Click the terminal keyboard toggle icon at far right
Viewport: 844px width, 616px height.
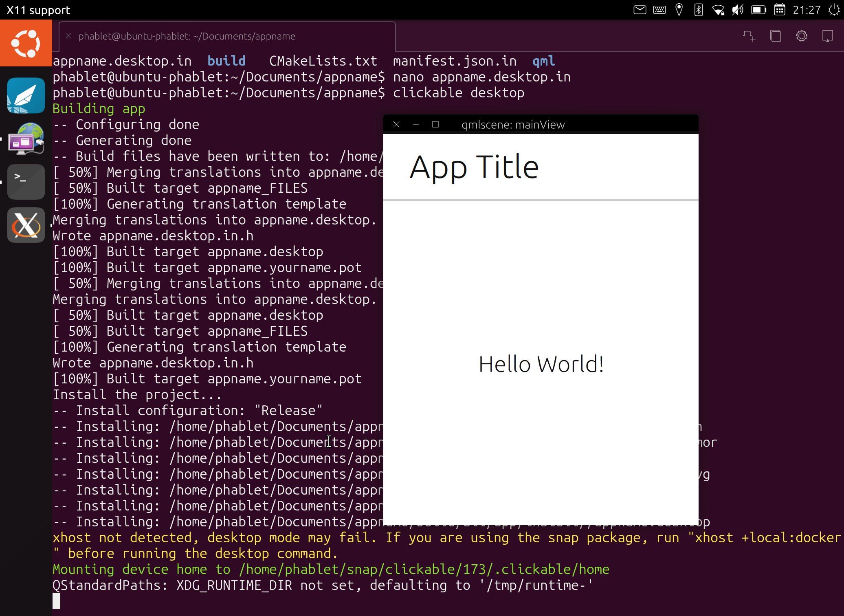[x=827, y=36]
